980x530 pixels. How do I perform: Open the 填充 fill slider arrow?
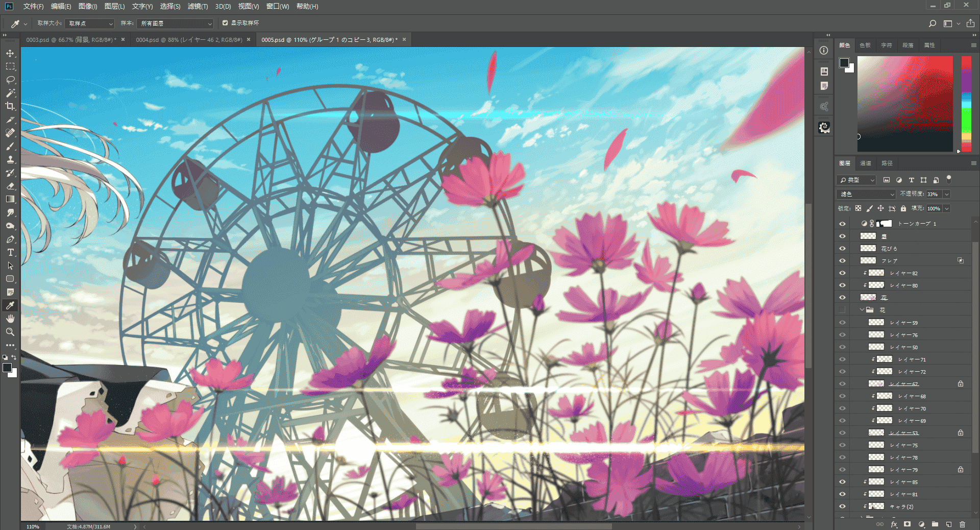click(947, 209)
